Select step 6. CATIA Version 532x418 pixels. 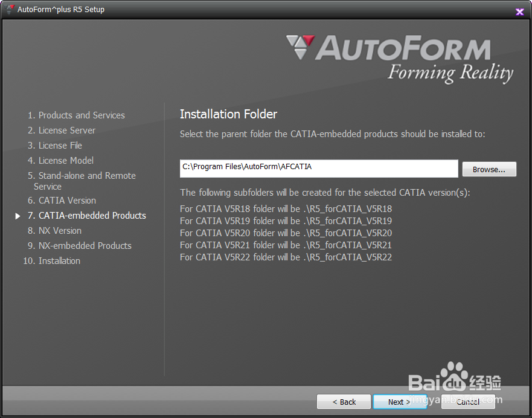tap(62, 200)
